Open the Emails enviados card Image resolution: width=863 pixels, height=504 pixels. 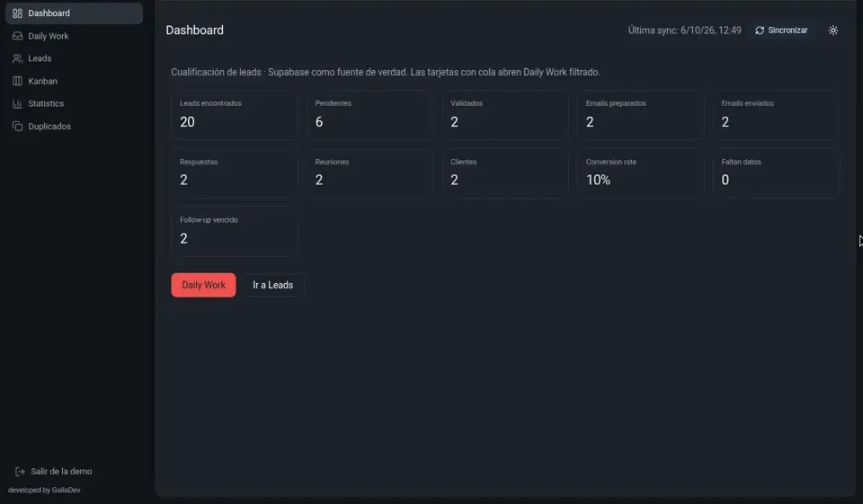click(776, 115)
